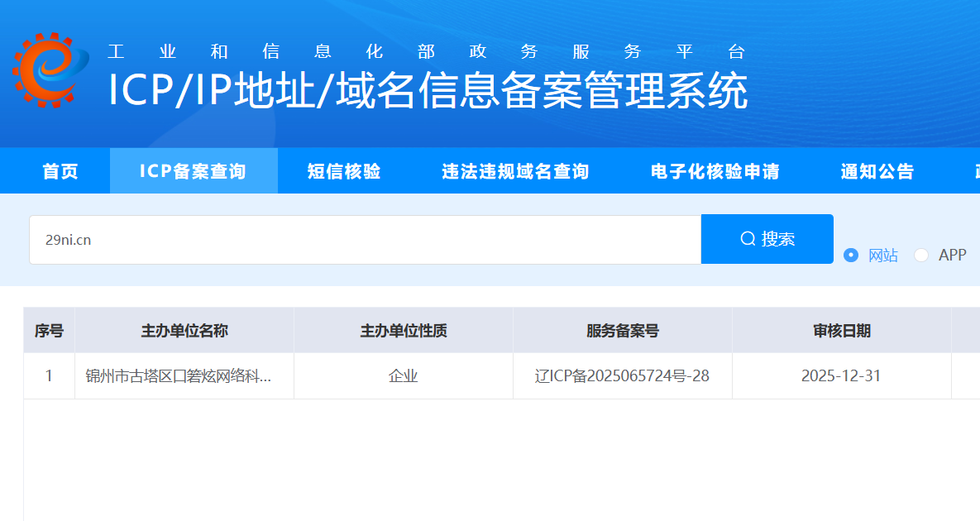Click the MIIT gear logo icon
Image resolution: width=980 pixels, height=521 pixels.
(50, 70)
